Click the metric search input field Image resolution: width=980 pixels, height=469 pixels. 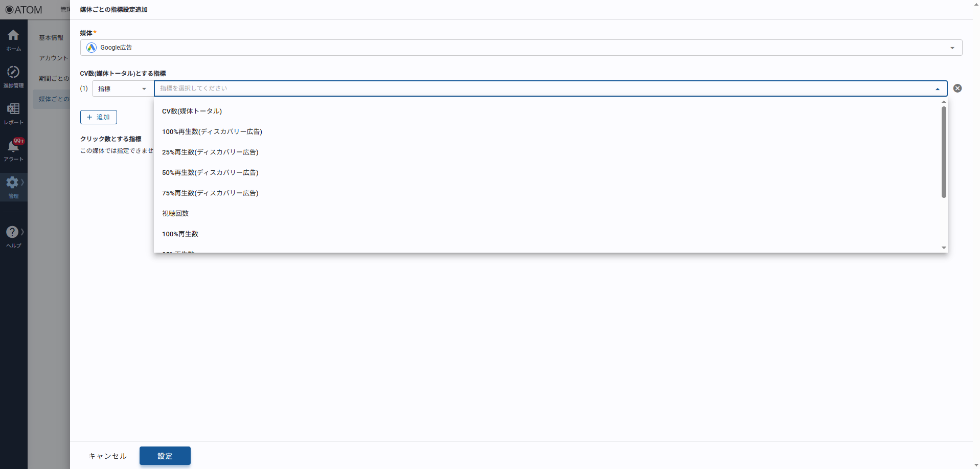coord(542,88)
